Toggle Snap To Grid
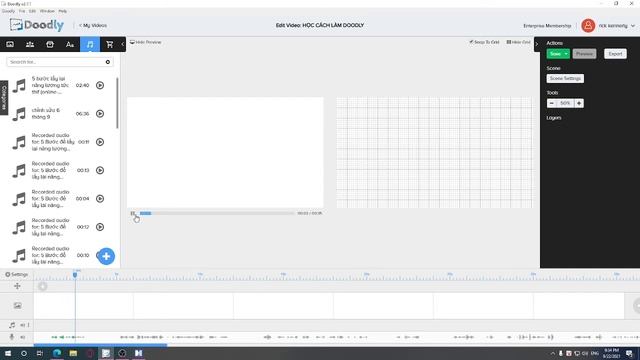 [x=484, y=42]
